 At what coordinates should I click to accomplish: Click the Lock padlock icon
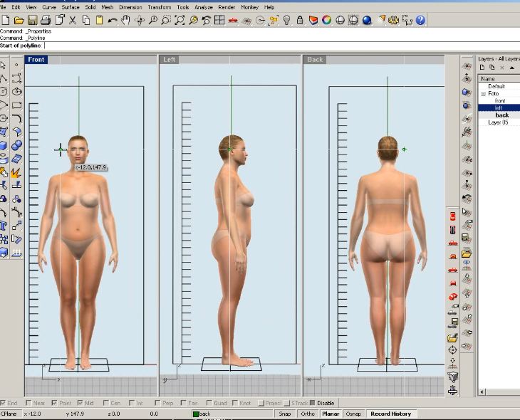click(x=300, y=21)
